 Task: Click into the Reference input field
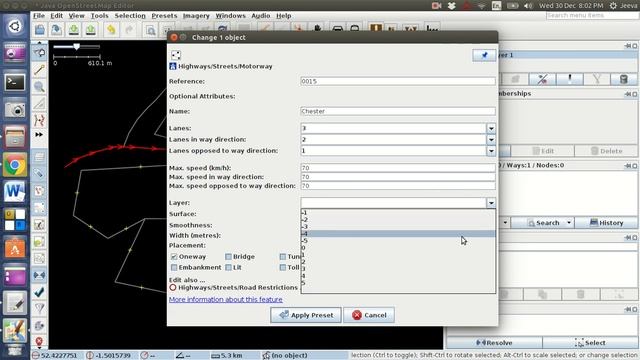(398, 81)
